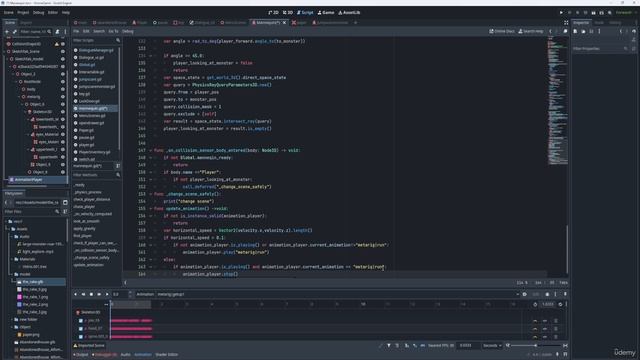
Task: Toggle third animation track enabled checkbox
Action: pyautogui.click(x=81, y=337)
